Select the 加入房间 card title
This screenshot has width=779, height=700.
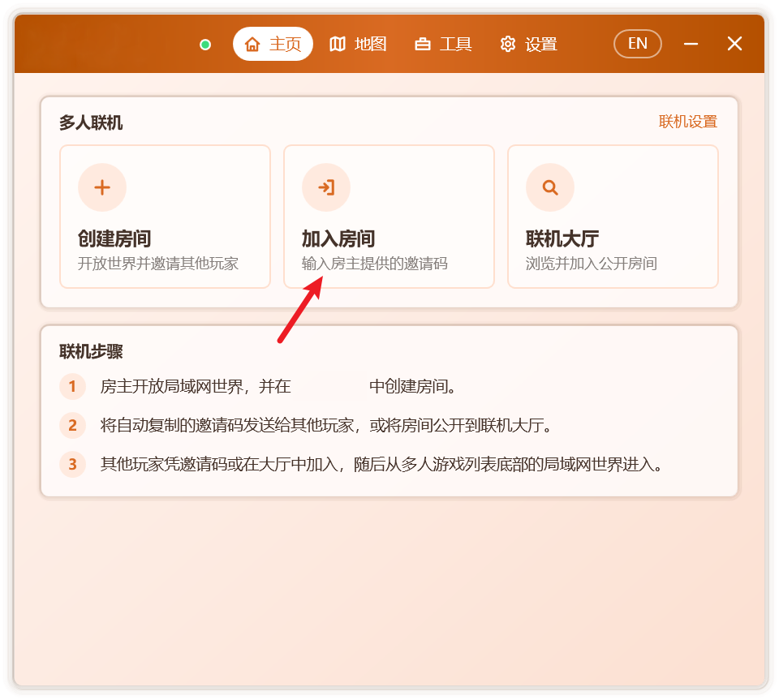(338, 238)
